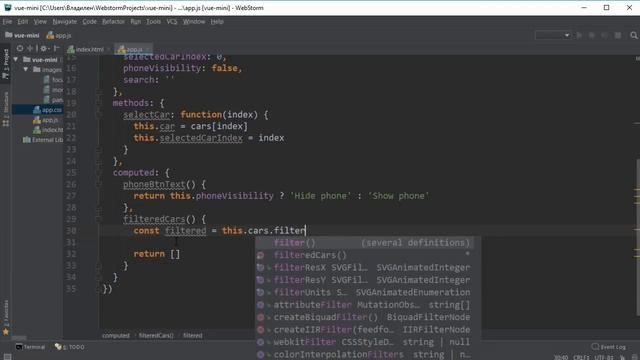Open the File menu
This screenshot has width=640, height=360.
[7, 22]
